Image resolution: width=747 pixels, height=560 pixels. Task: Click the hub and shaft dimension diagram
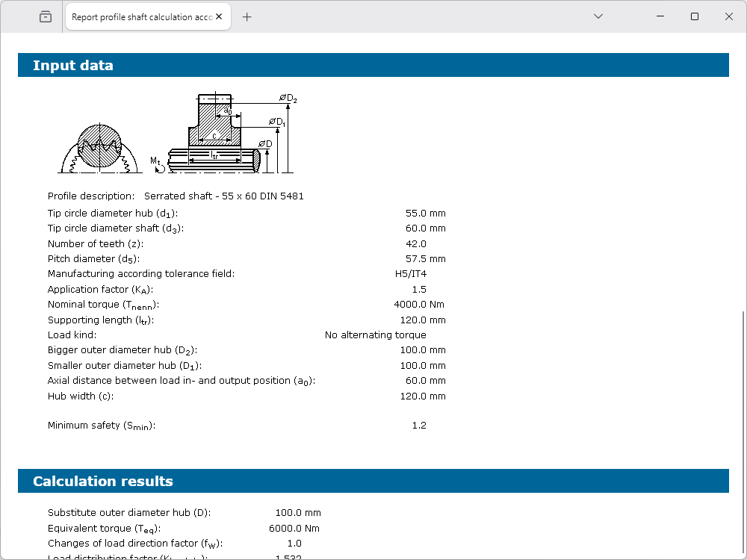click(224, 134)
